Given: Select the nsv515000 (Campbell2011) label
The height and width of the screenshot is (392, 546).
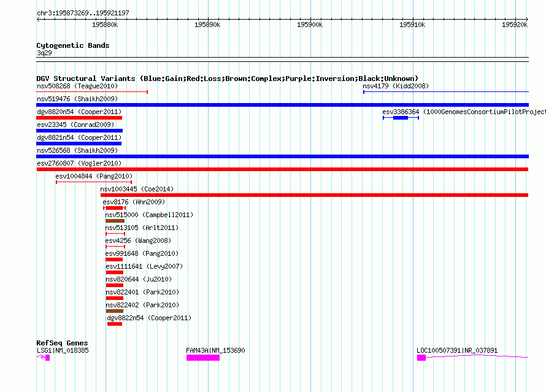Looking at the screenshot, I should pos(149,215).
